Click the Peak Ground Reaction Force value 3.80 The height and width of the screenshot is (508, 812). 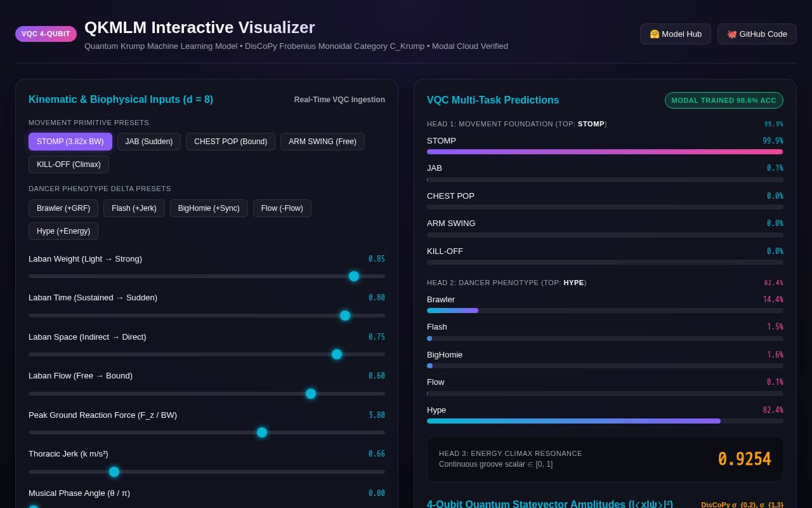tap(377, 415)
